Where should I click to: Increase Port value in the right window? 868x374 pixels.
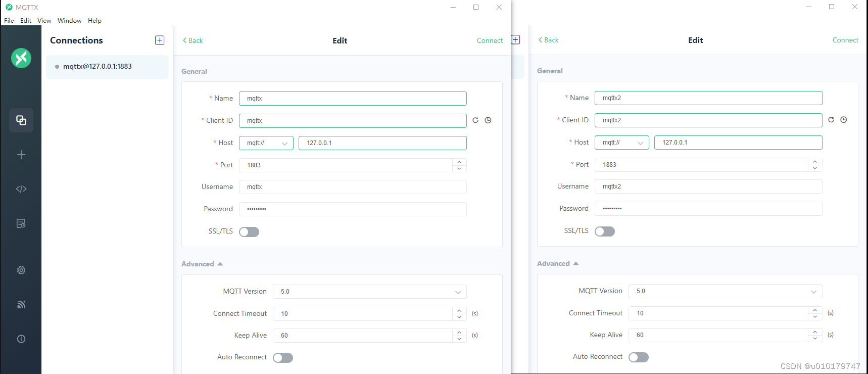click(x=815, y=161)
